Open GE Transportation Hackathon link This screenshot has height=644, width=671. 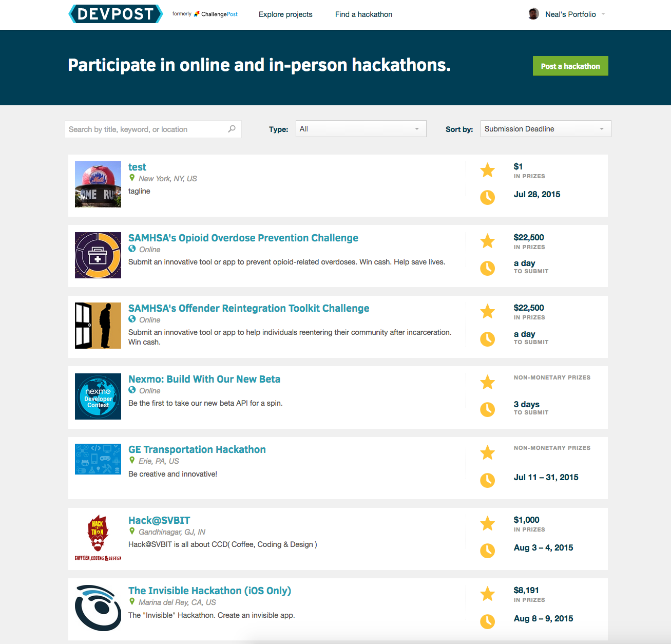point(197,449)
